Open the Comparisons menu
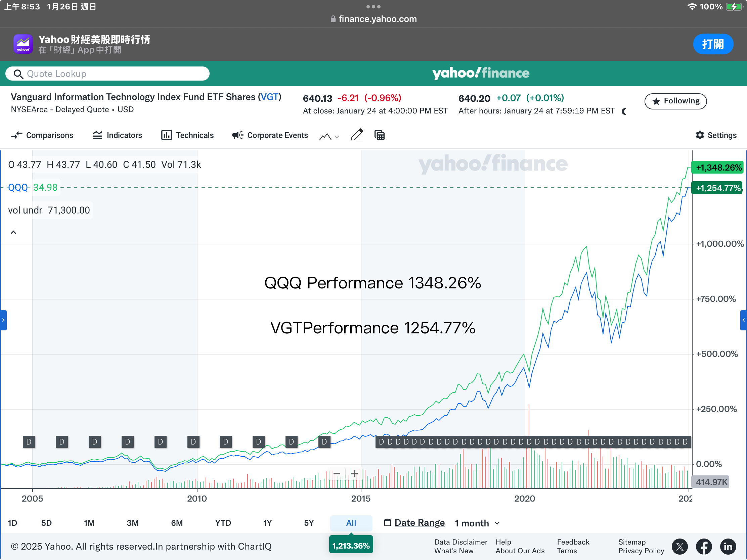747x560 pixels. (x=42, y=135)
